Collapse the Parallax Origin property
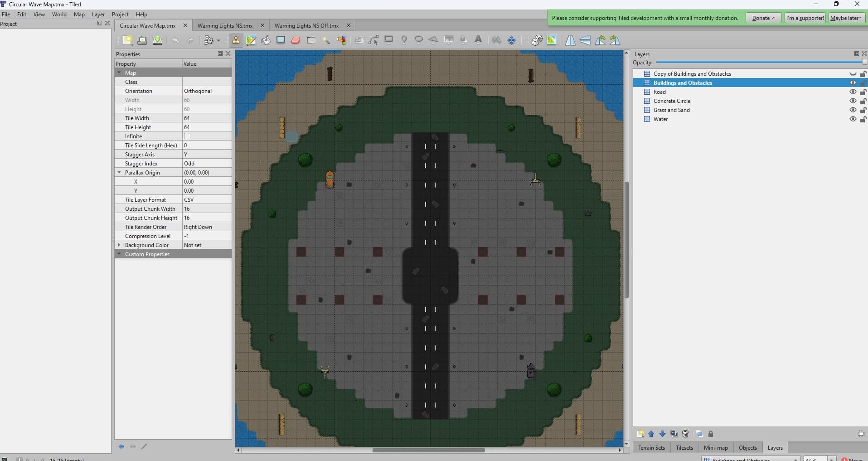This screenshot has height=461, width=868. click(119, 172)
